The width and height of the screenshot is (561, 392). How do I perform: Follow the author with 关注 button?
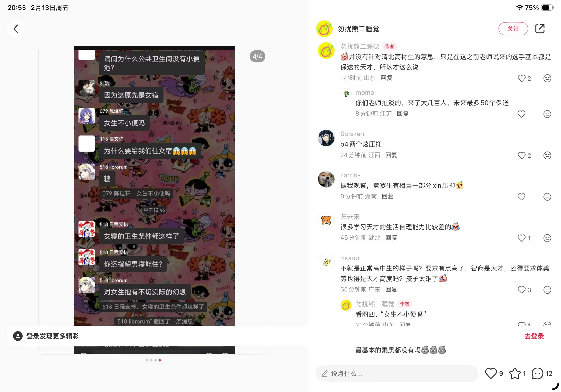513,29
